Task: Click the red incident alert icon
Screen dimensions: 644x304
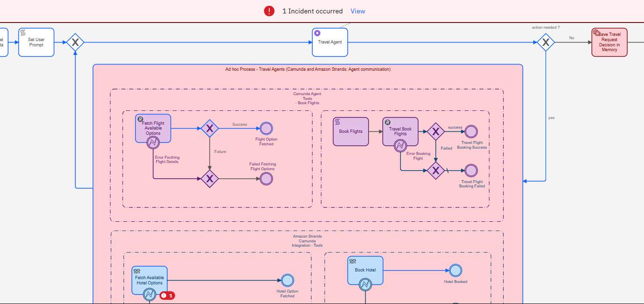Action: click(x=269, y=11)
